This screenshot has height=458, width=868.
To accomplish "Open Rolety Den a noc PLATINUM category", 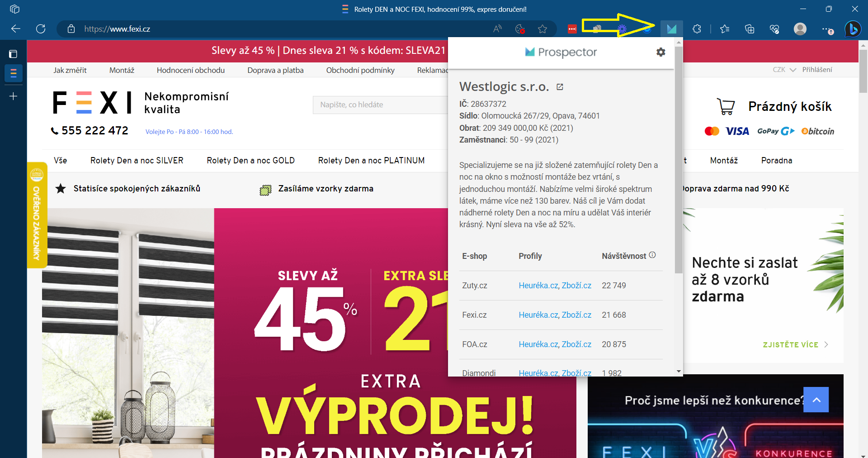I will click(x=371, y=160).
